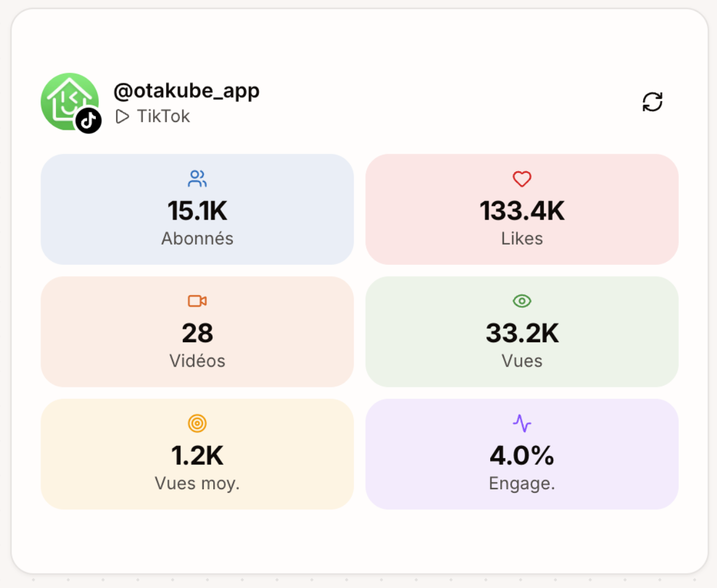Click the 133.4K likes value
The image size is (717, 588).
(x=522, y=209)
